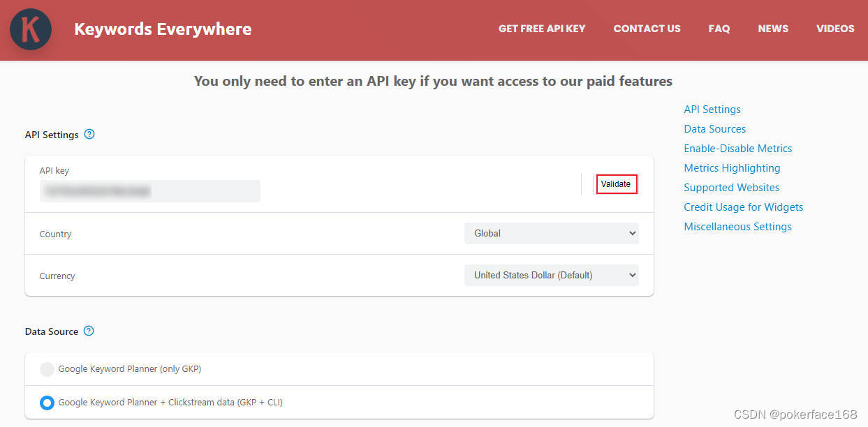Jump to Data Sources sidebar link

714,128
